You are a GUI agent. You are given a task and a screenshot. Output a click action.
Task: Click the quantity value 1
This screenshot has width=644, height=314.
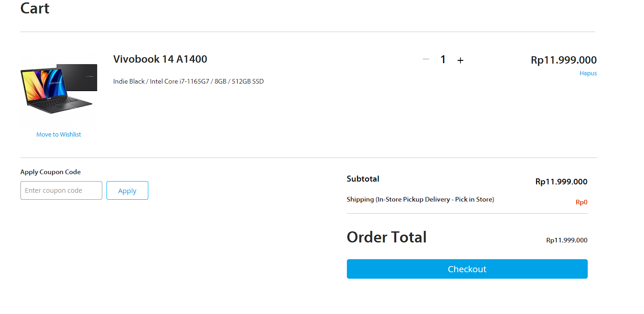click(443, 59)
